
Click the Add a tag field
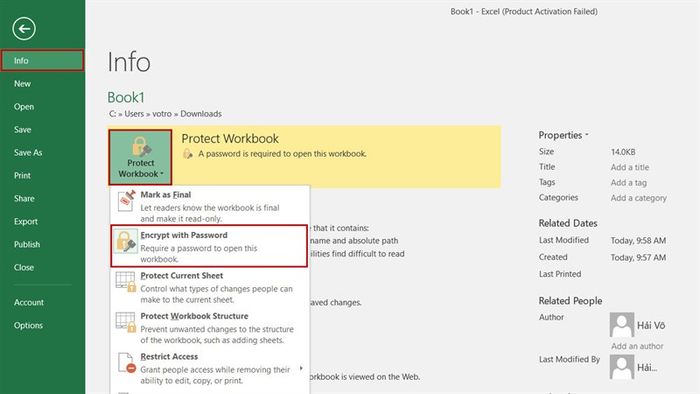pos(629,182)
